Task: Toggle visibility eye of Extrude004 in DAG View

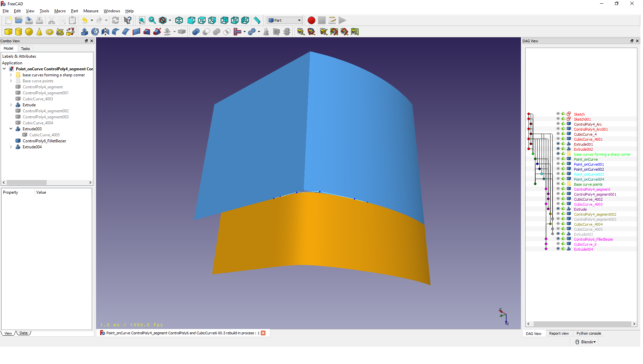Action: 558,249
